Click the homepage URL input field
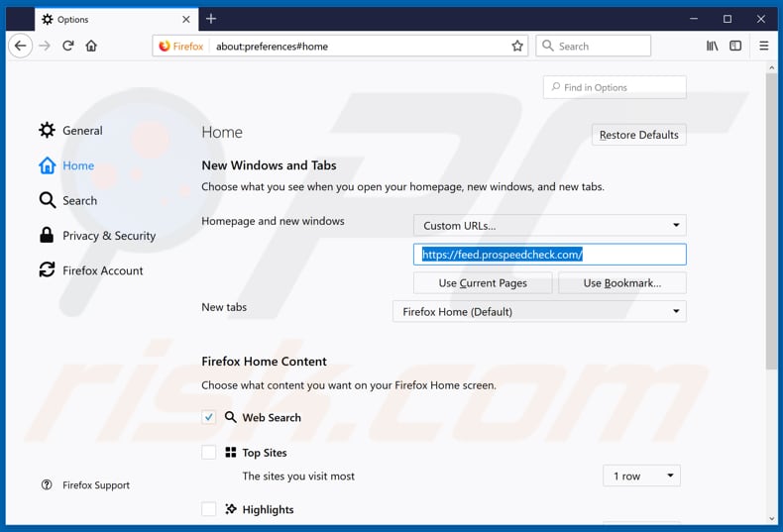783x532 pixels. [x=550, y=255]
